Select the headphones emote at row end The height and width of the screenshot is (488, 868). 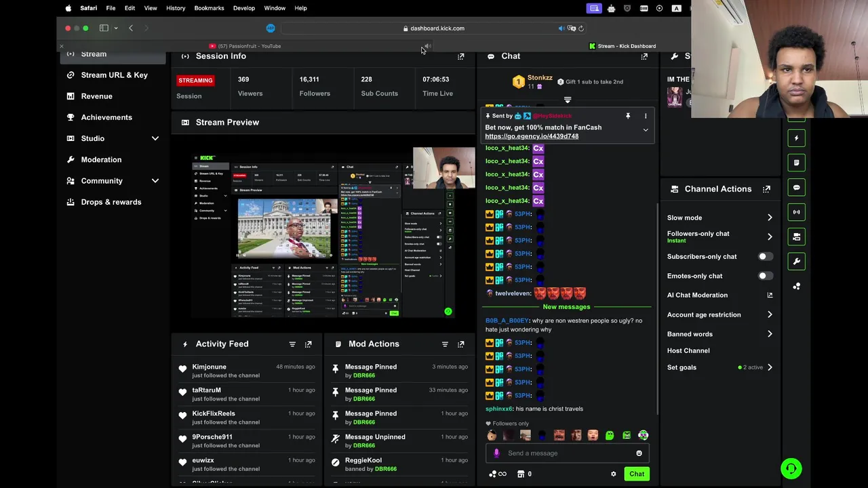(x=643, y=436)
